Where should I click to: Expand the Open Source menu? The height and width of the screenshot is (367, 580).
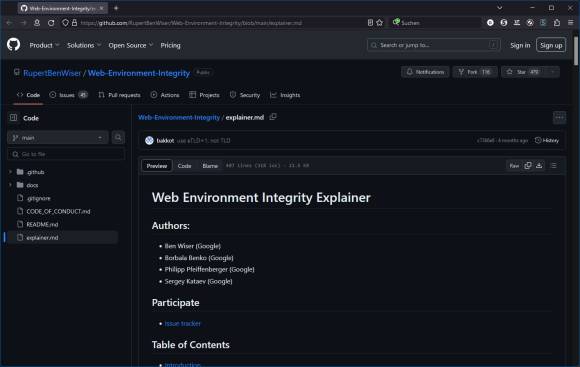131,45
